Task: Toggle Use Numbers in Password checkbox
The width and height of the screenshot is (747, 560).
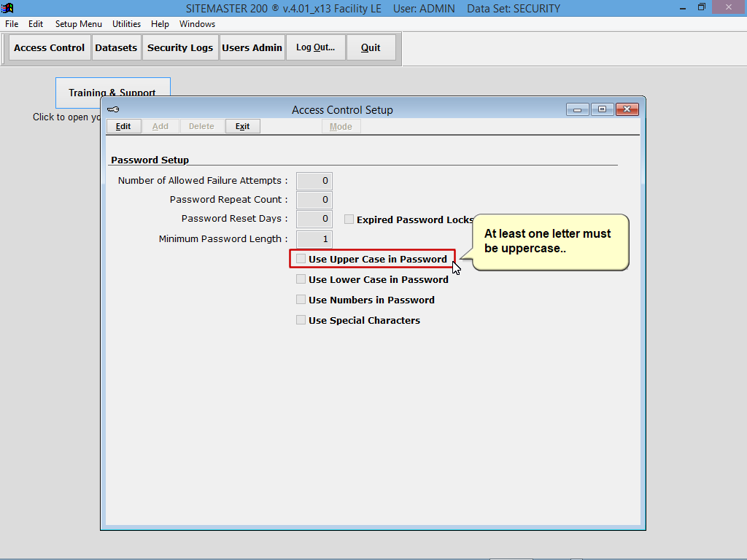Action: (301, 300)
